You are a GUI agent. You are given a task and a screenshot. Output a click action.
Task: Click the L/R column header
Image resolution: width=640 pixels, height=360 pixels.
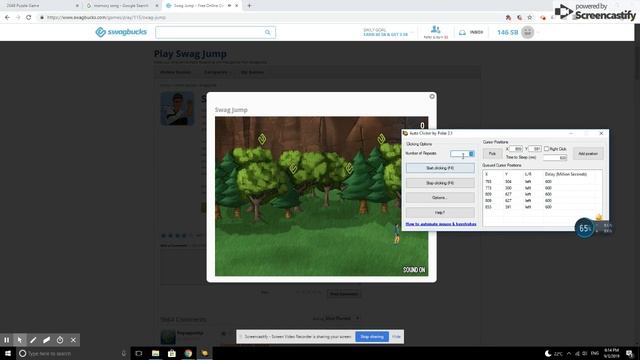[528, 174]
